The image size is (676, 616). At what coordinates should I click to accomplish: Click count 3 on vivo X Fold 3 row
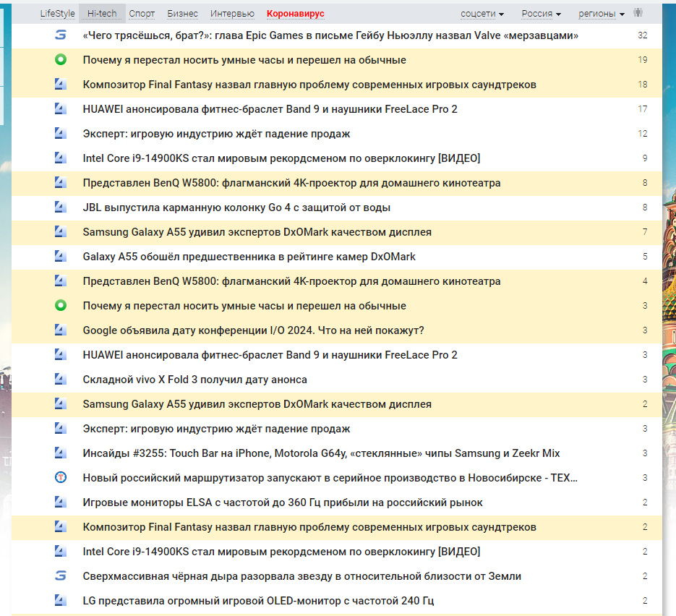pos(645,380)
